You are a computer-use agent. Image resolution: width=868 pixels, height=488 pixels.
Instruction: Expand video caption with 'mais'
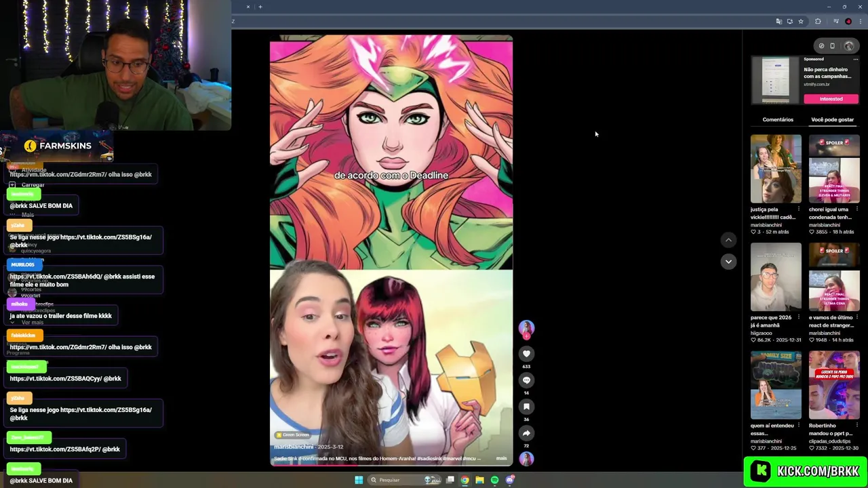501,458
